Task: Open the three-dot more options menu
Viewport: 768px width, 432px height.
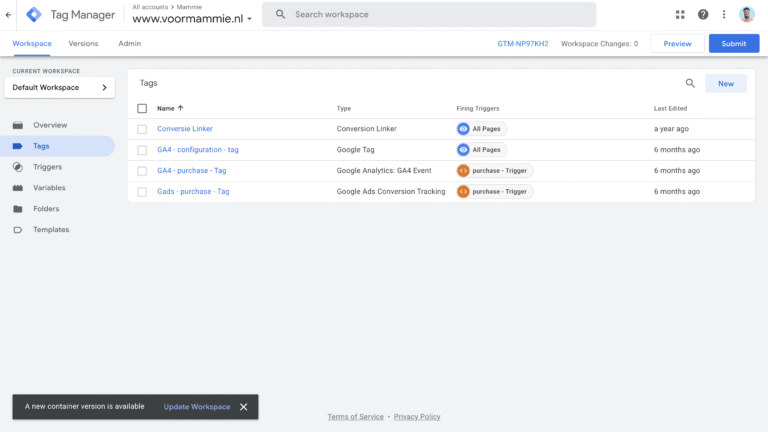Action: pyautogui.click(x=724, y=15)
